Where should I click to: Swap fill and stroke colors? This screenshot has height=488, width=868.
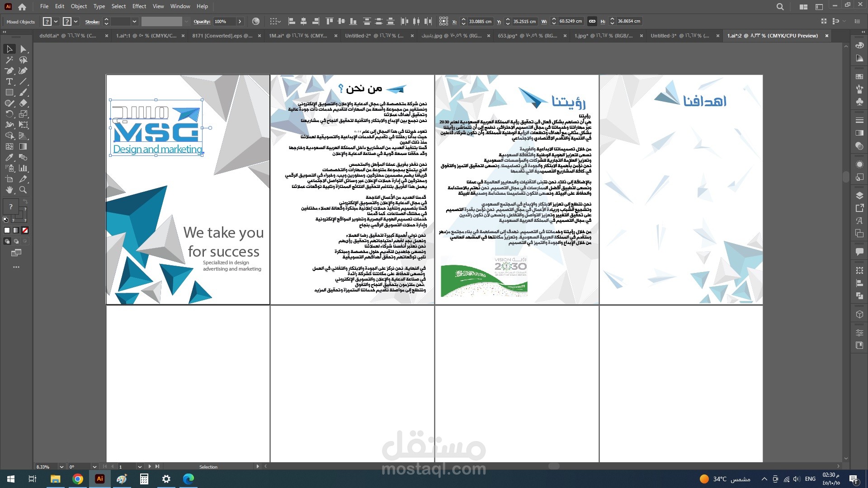pyautogui.click(x=25, y=202)
